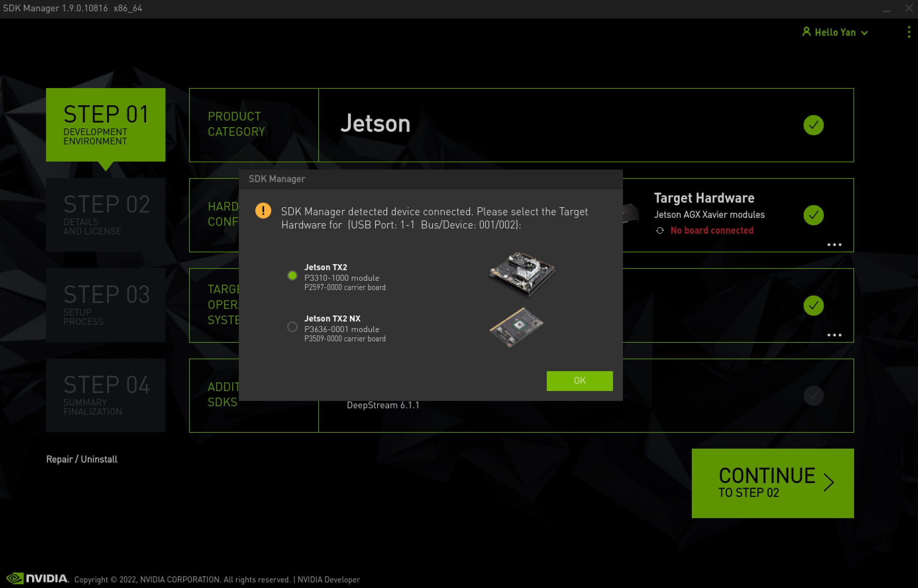
Task: Click the checkmark on the Target Hardware panel
Action: click(x=813, y=215)
